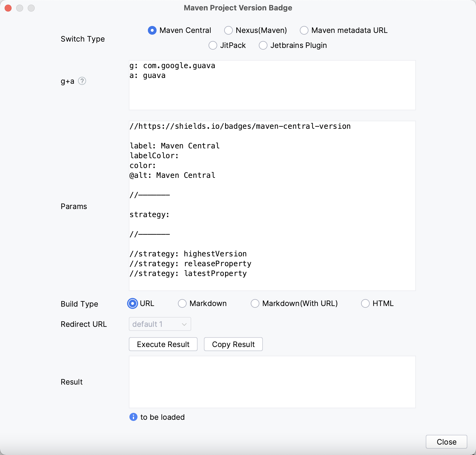This screenshot has width=476, height=455.
Task: Click the g+a help question mark icon
Action: pos(82,81)
